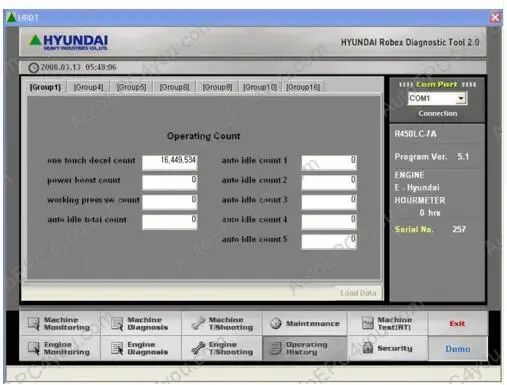Click the Engine Diagnosis icon
Image resolution: width=507 pixels, height=385 pixels.
click(x=117, y=348)
